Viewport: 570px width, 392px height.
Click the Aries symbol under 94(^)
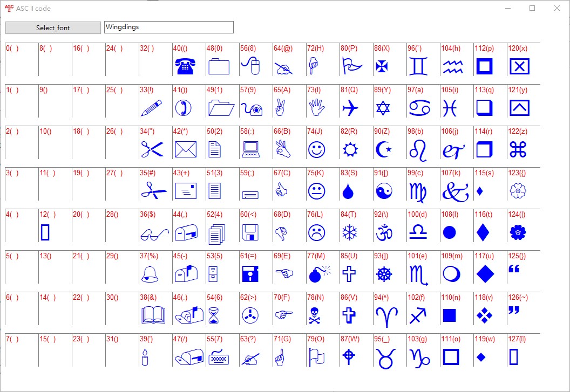pyautogui.click(x=387, y=317)
